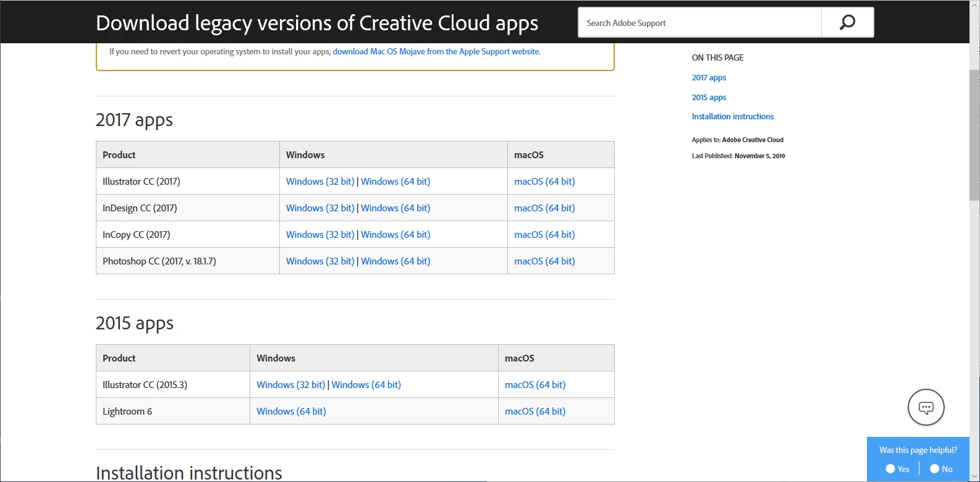Select No for page helpful
This screenshot has width=980, height=482.
[934, 469]
